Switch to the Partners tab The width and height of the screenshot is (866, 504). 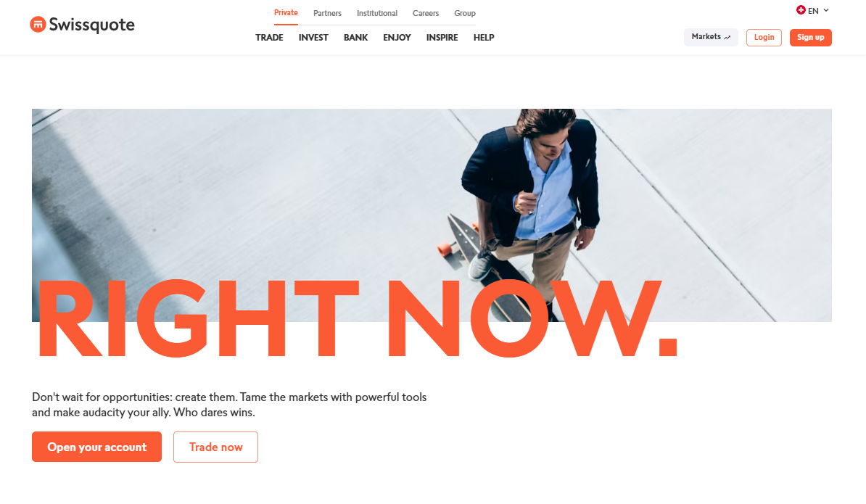327,13
